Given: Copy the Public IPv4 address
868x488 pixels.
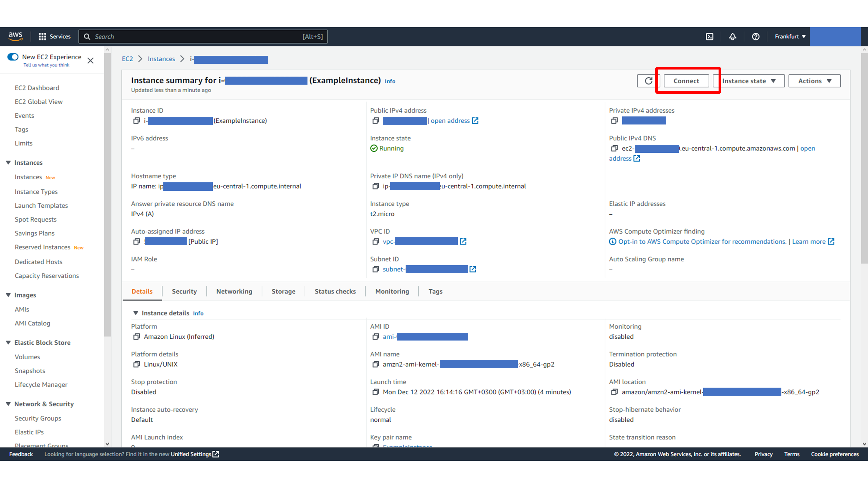Looking at the screenshot, I should tap(376, 121).
